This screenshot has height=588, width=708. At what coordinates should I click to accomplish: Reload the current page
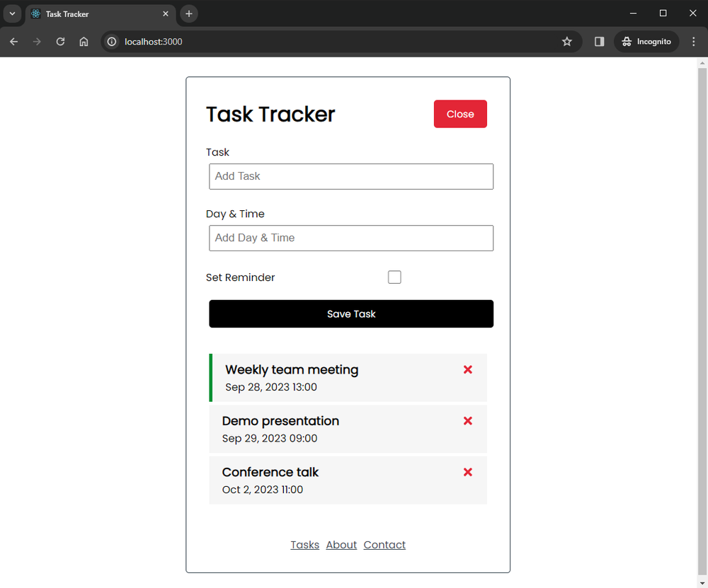coord(60,42)
